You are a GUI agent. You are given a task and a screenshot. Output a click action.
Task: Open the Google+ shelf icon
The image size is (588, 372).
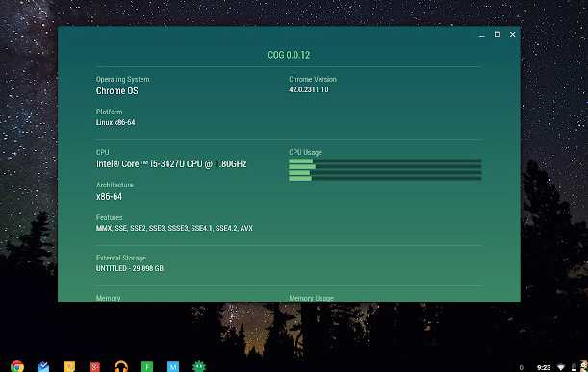tap(95, 367)
